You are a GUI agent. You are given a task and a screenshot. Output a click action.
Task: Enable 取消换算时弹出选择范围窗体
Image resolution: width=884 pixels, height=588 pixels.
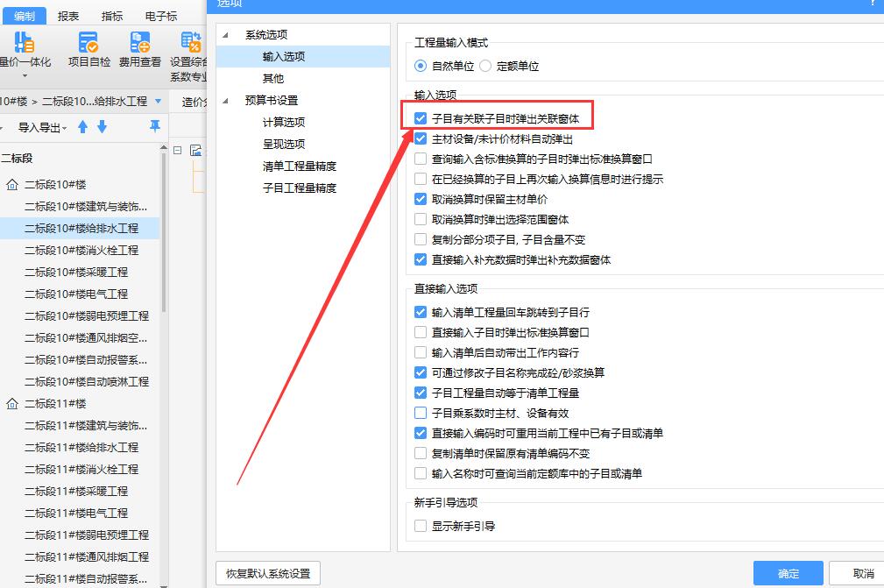tap(419, 219)
